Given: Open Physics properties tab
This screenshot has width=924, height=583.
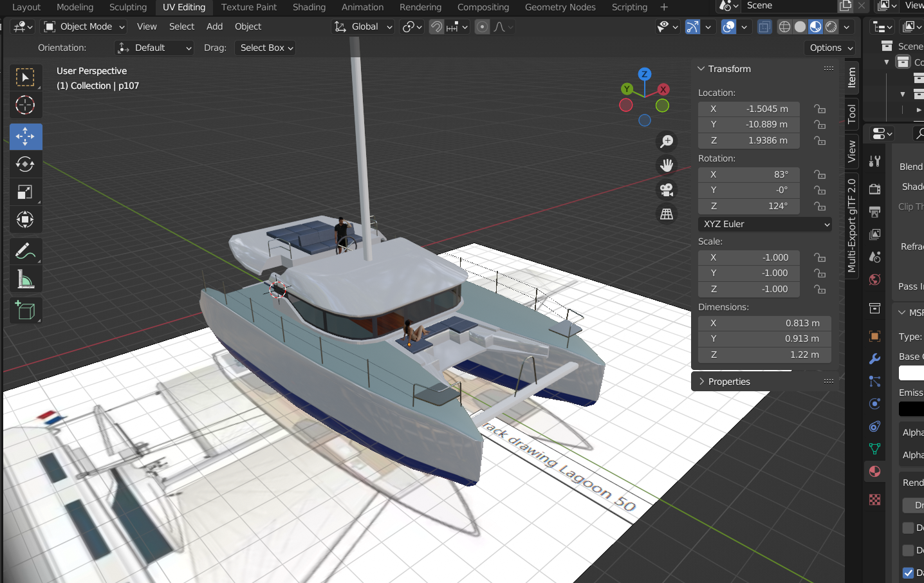Looking at the screenshot, I should pos(874,404).
